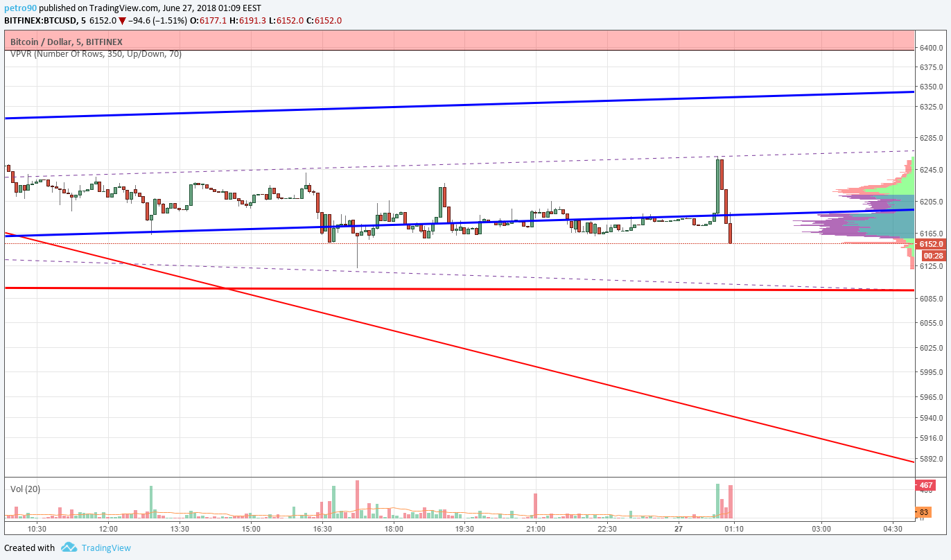Viewport: 951px width, 560px height.
Task: Click the 12:00 time axis label
Action: (x=108, y=529)
